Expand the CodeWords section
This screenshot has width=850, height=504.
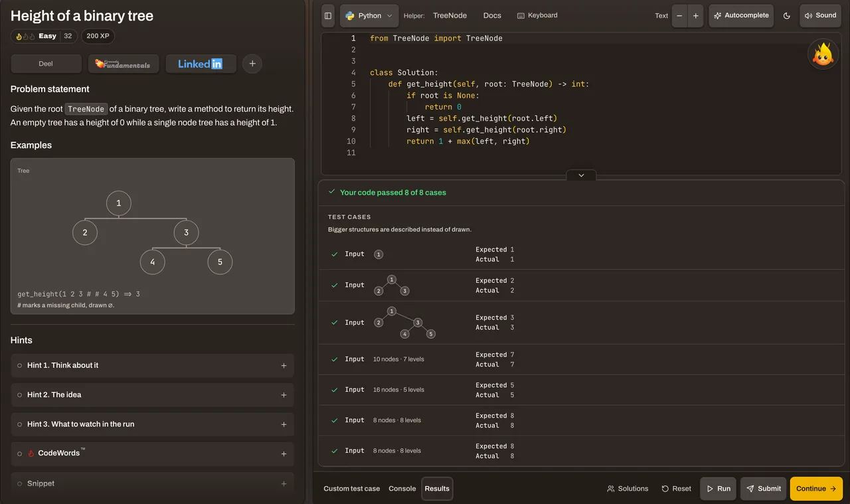pos(153,454)
